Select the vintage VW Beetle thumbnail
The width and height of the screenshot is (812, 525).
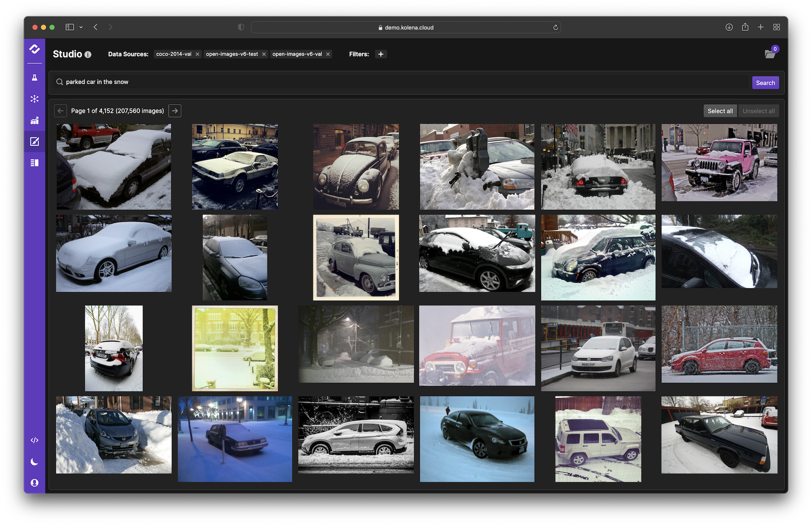coord(356,167)
